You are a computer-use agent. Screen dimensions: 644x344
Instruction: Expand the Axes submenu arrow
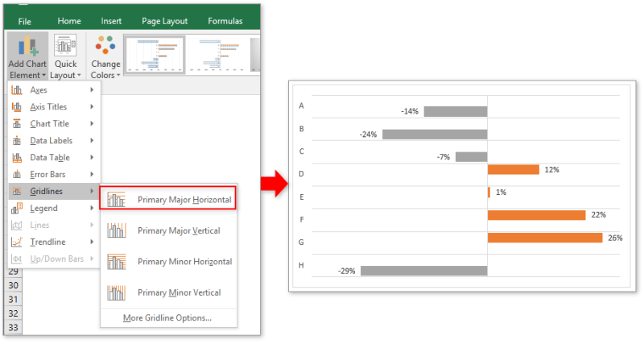point(92,89)
